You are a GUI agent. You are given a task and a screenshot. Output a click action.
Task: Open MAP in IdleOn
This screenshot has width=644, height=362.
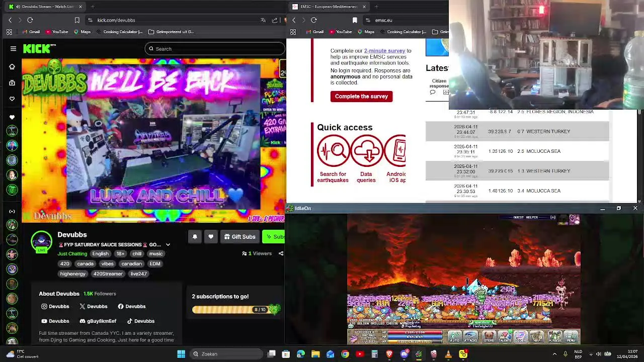point(537,337)
